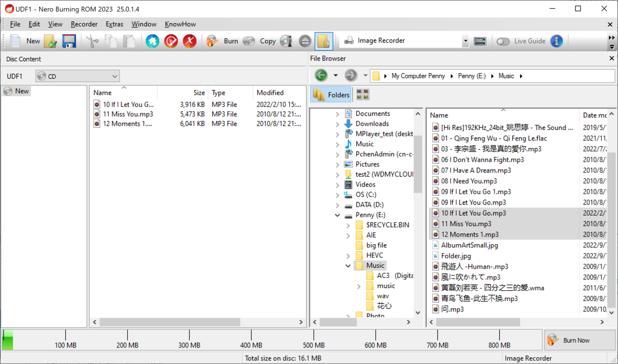Click the blue Nero home icon

coord(152,41)
